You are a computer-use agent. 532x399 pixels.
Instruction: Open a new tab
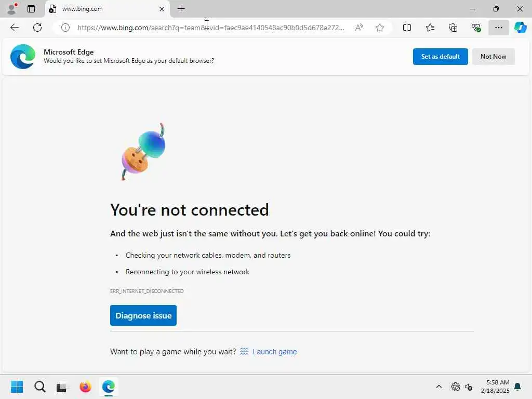(x=181, y=9)
